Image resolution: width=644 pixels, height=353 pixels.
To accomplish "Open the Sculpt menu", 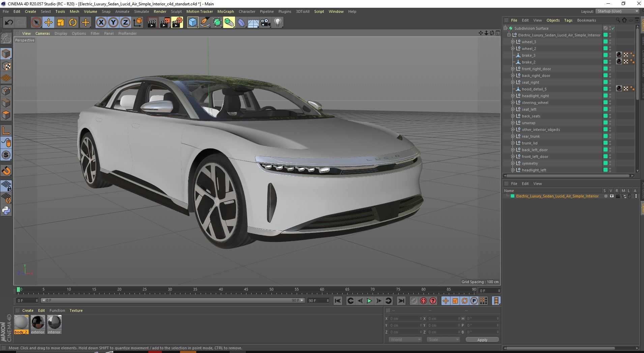I will point(176,11).
